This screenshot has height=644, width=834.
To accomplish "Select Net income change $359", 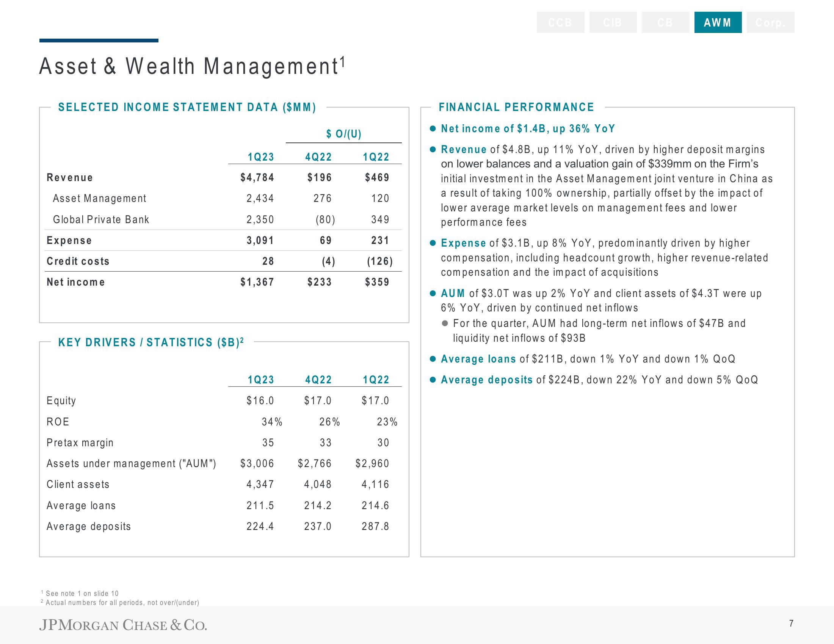I will tap(377, 282).
